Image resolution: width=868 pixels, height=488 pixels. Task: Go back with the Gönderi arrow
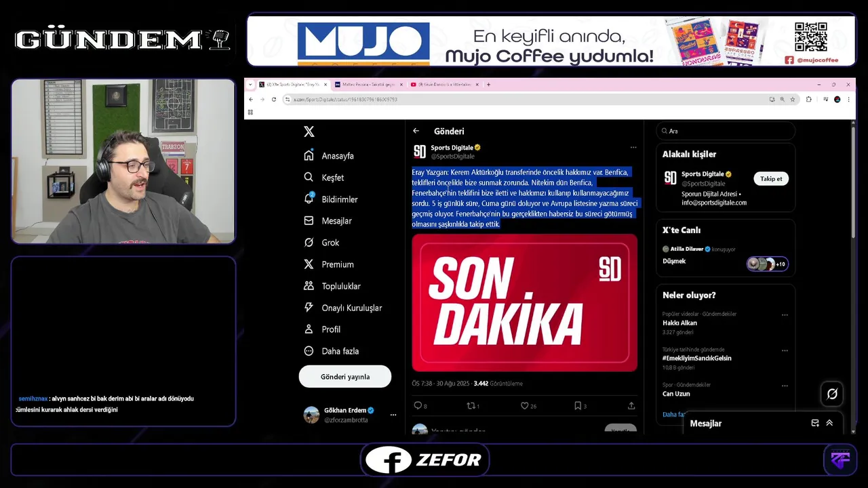[x=416, y=131]
